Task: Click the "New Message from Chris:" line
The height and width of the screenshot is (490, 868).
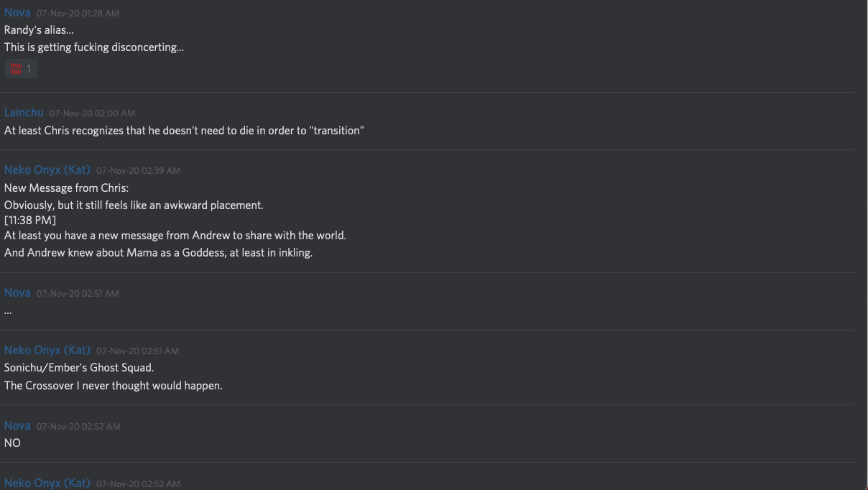Action: pyautogui.click(x=66, y=188)
